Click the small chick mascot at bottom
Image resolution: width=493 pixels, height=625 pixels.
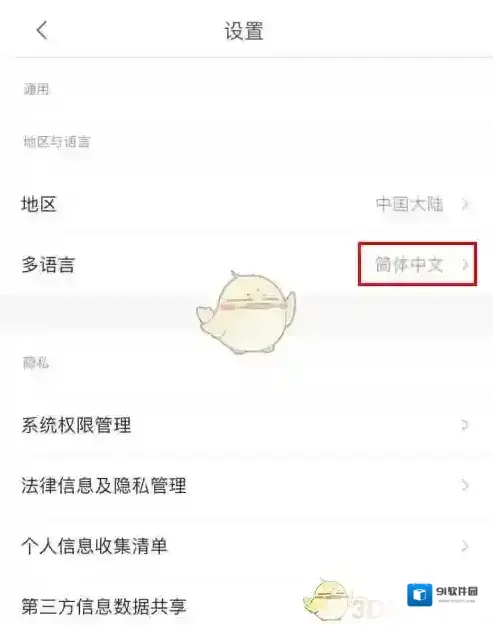click(328, 599)
